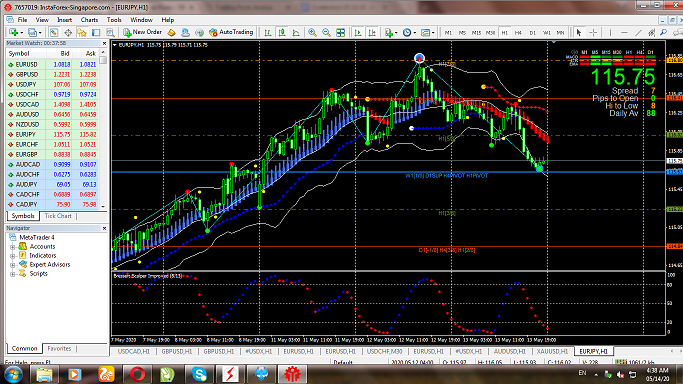Toggle chart Auto Scroll
This screenshot has width=683, height=384.
[x=358, y=33]
